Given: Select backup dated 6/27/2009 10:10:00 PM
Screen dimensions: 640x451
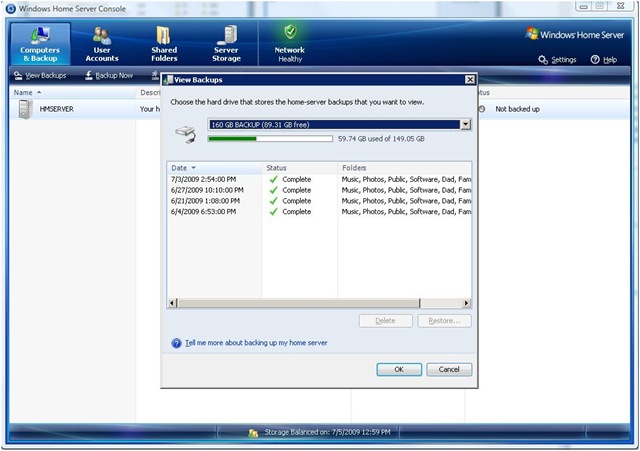Looking at the screenshot, I should point(207,190).
